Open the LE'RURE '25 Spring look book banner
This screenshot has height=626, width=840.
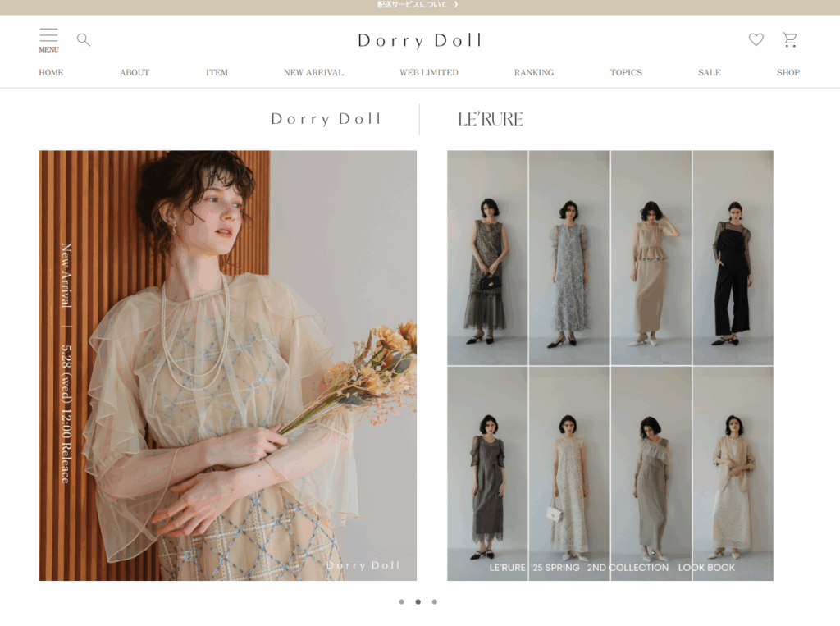point(610,366)
